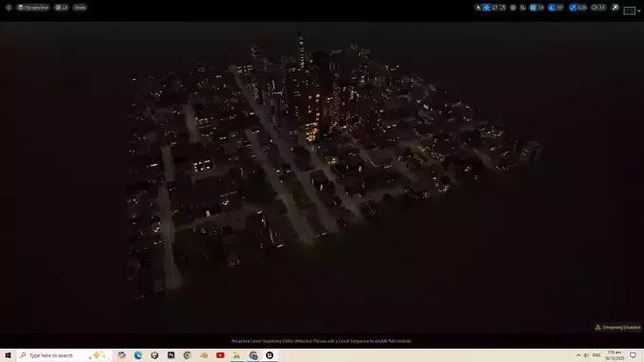Viewport: 644px width, 362px height.
Task: Toggle scale snapping
Action: 573,8
